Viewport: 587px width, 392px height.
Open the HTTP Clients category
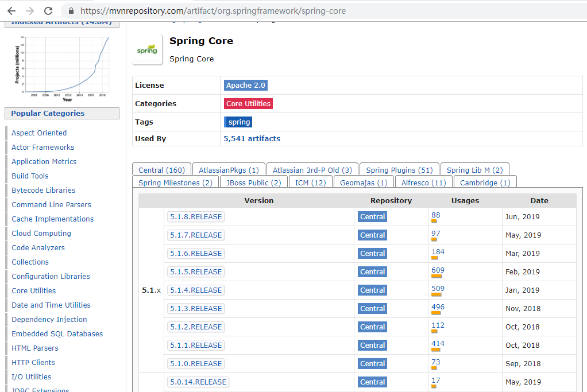click(33, 363)
